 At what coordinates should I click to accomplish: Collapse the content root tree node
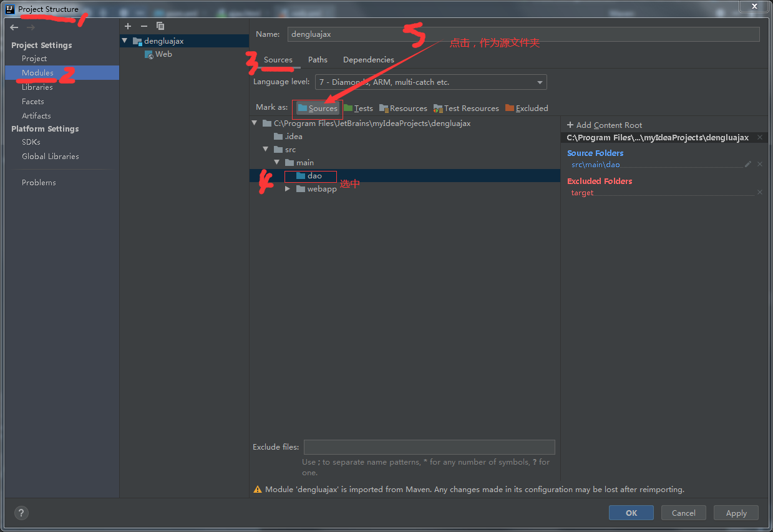coord(255,123)
